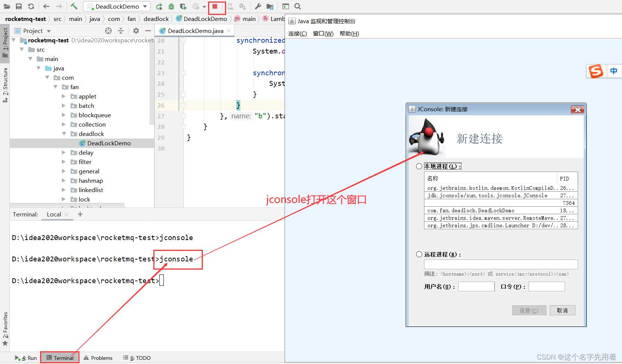Image resolution: width=622 pixels, height=364 pixels.
Task: Click the locate-in-tree target icon
Action: coord(108,31)
